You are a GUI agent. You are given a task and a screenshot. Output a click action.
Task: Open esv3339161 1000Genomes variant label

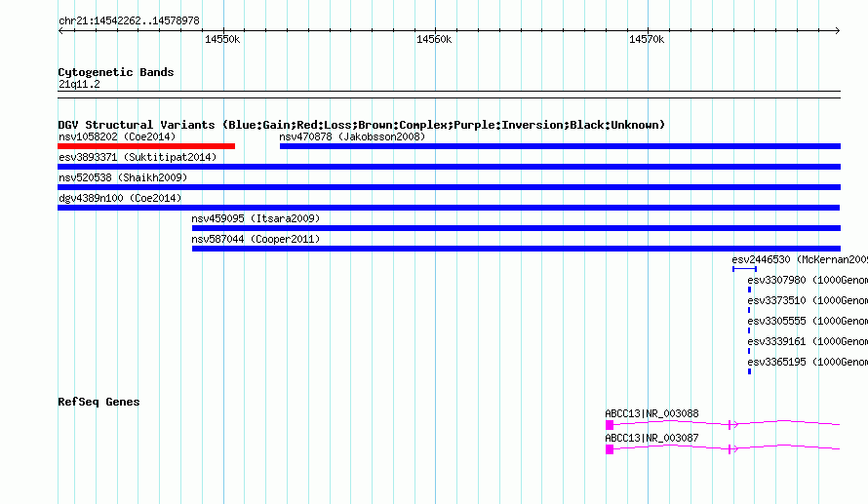point(808,341)
